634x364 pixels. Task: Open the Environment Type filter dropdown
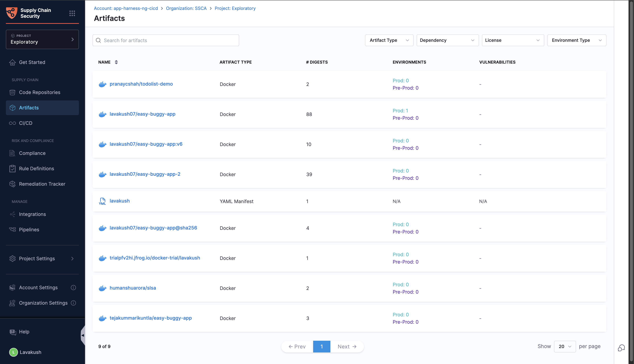tap(576, 40)
